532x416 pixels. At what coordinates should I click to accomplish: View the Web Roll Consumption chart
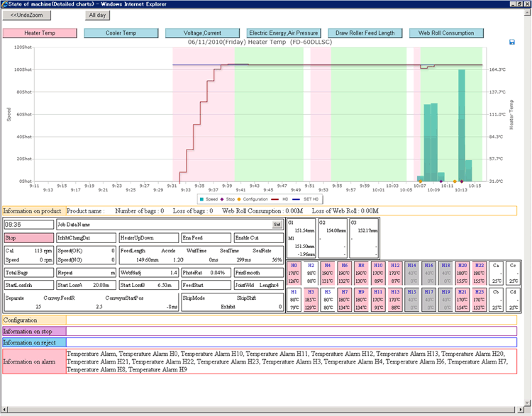pos(446,33)
